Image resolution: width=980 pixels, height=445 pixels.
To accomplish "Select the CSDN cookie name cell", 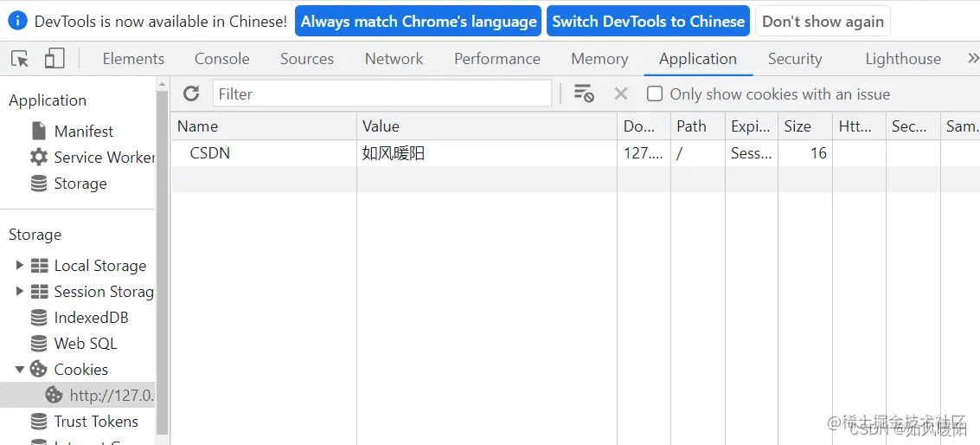I will [265, 152].
